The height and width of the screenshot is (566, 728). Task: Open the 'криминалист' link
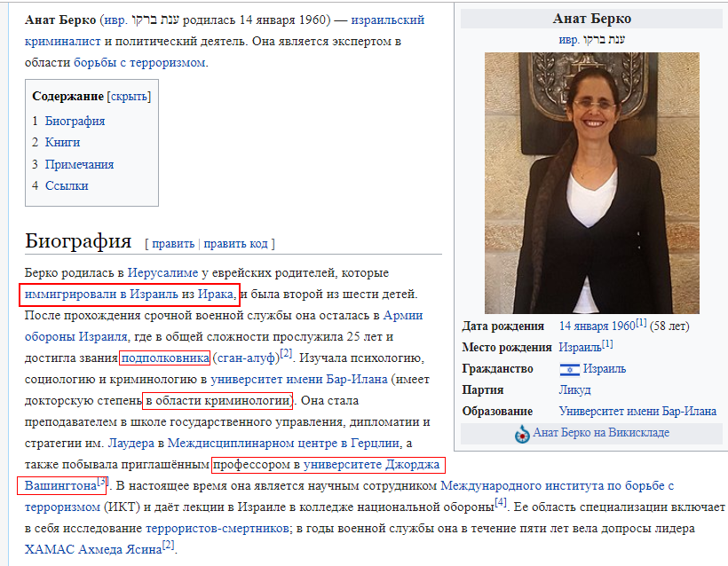click(63, 42)
